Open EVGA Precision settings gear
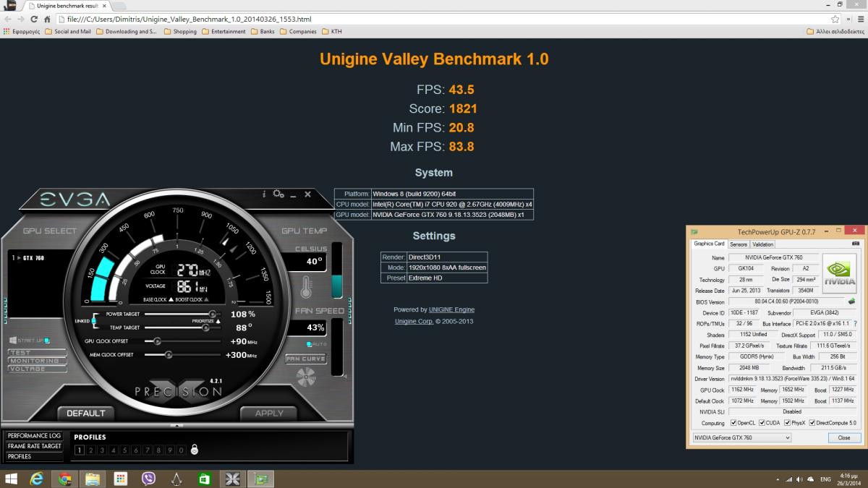Screen dimensions: 868x488 [277, 194]
